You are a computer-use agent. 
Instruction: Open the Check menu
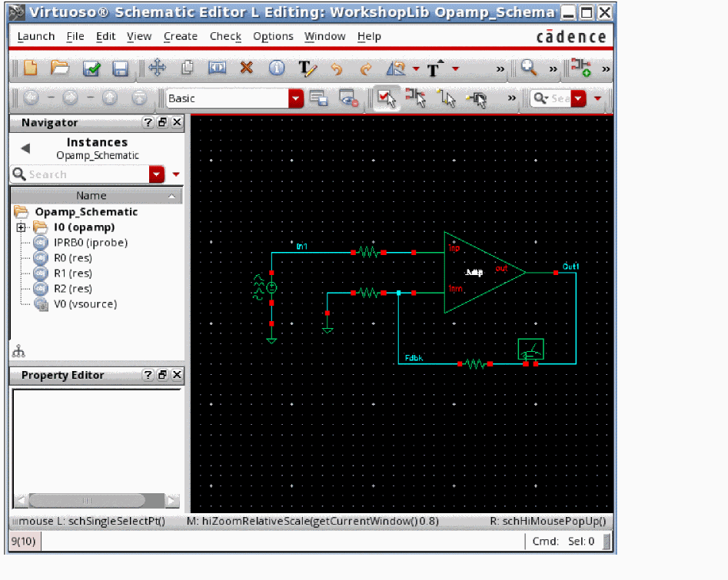pos(225,36)
